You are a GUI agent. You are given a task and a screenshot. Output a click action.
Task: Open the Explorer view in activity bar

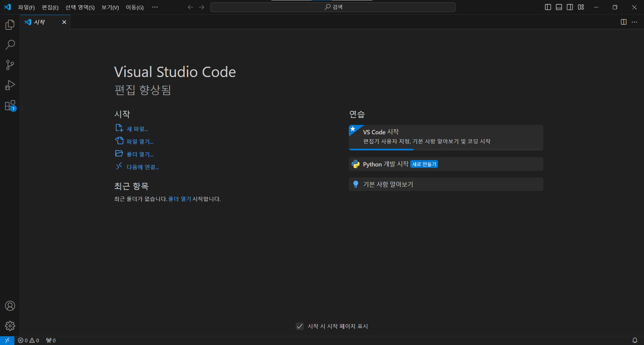pyautogui.click(x=10, y=25)
